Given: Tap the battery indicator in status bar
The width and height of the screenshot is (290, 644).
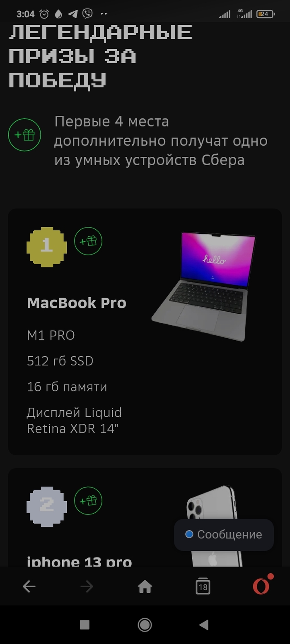Looking at the screenshot, I should click(x=265, y=14).
